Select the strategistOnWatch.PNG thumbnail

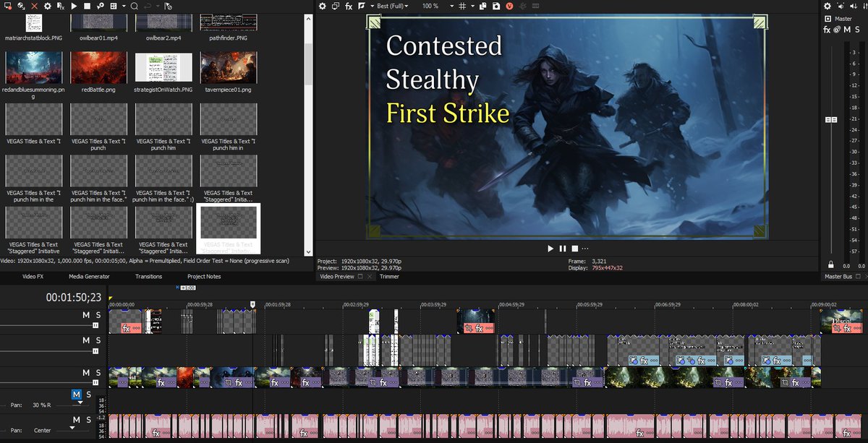tap(163, 69)
